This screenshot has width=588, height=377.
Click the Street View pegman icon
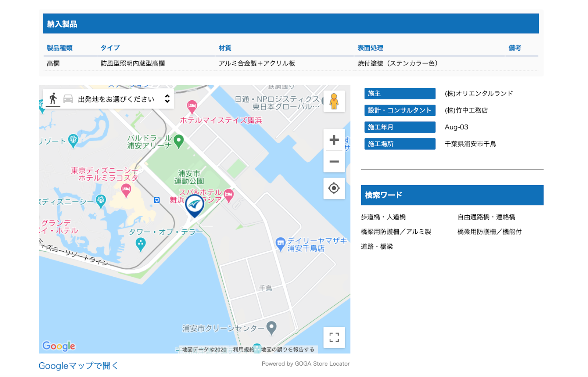pyautogui.click(x=334, y=101)
